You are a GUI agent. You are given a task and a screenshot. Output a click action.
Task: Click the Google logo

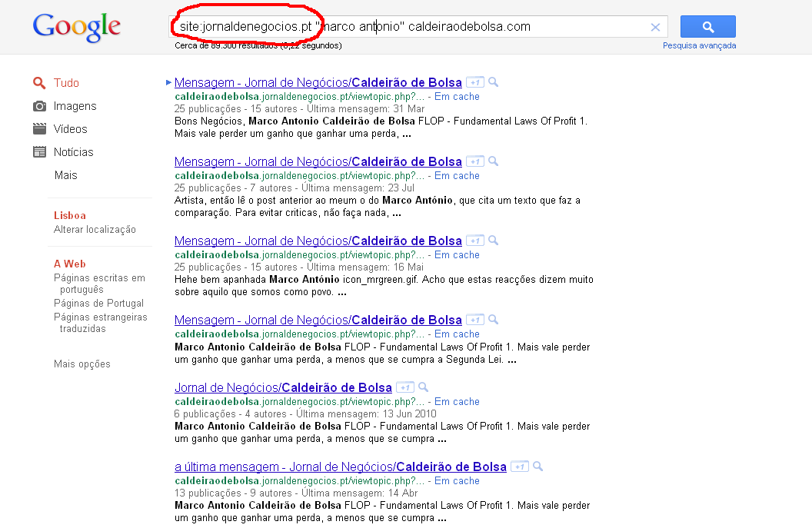coord(77,27)
